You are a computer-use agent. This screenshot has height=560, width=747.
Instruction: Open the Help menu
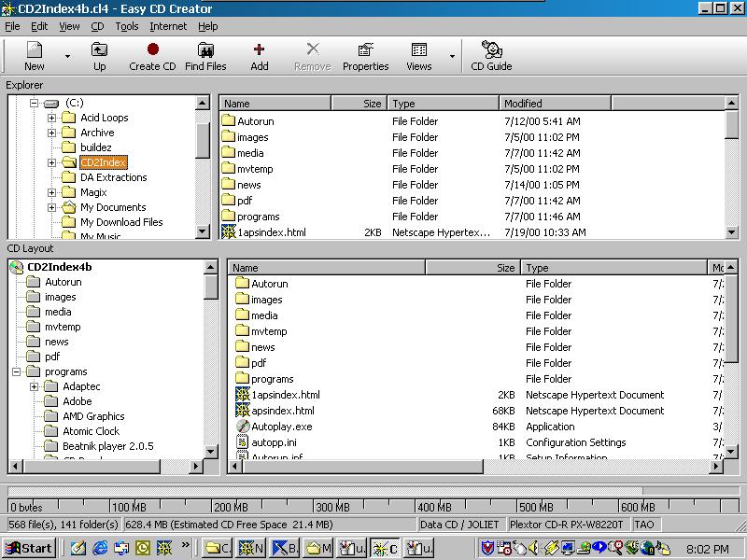(x=207, y=26)
